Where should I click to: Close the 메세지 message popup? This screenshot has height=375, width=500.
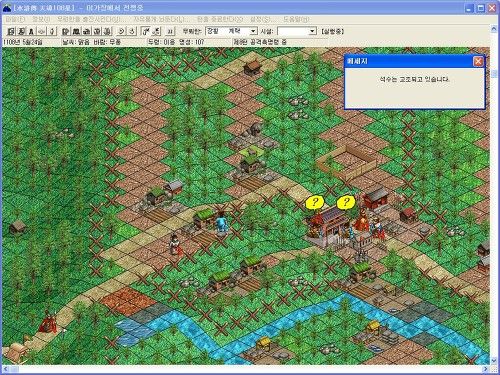point(478,61)
